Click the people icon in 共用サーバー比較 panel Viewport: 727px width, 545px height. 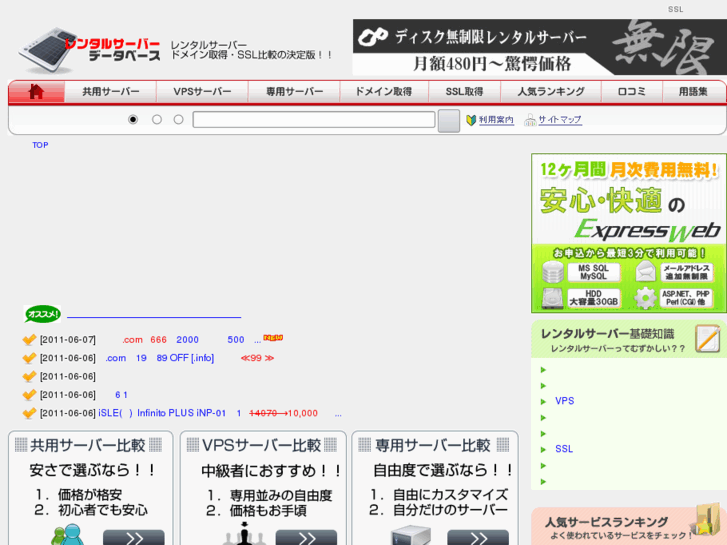[68, 535]
